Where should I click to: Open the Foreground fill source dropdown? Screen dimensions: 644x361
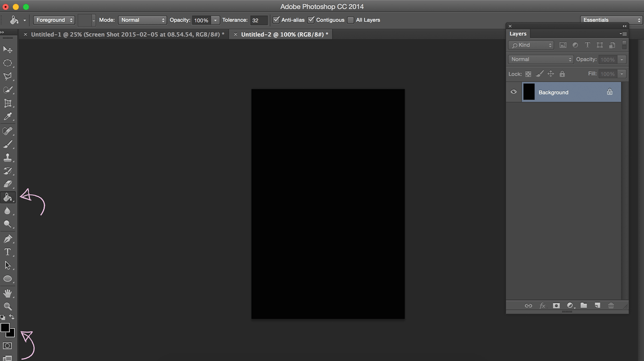pyautogui.click(x=54, y=20)
